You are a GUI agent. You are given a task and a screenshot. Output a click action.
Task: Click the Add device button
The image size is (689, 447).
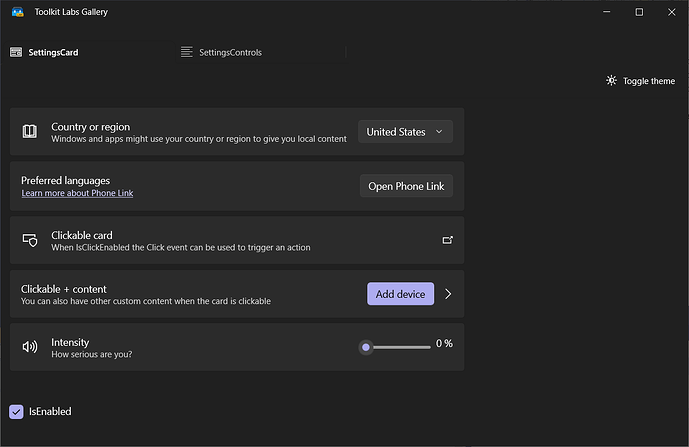point(400,294)
